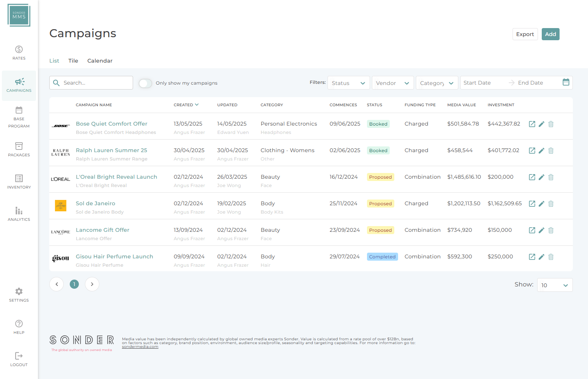Edit the Ralph Lauren Summer 25 campaign
The height and width of the screenshot is (379, 588).
(x=541, y=151)
